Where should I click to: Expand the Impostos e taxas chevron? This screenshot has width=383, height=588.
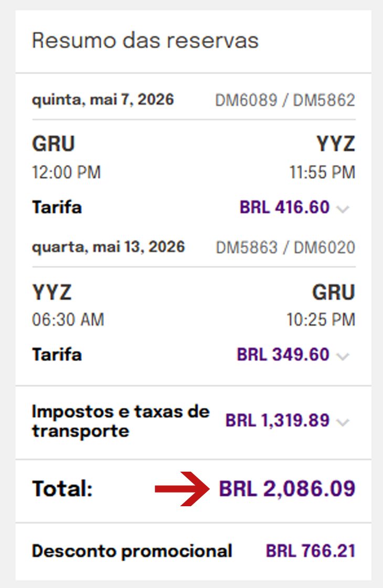point(343,422)
